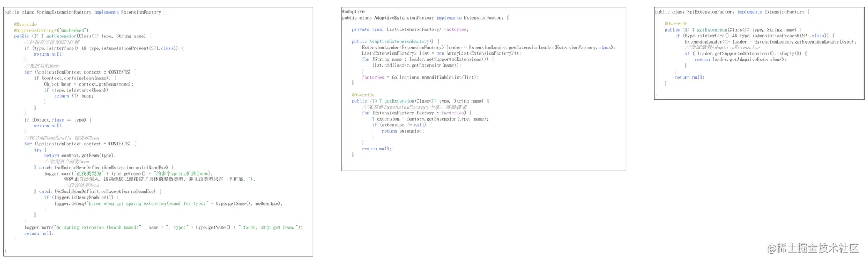The width and height of the screenshot is (868, 263).
Task: Click the line 'for (ExtensionFactory factory : factories) {'
Action: coord(416,113)
